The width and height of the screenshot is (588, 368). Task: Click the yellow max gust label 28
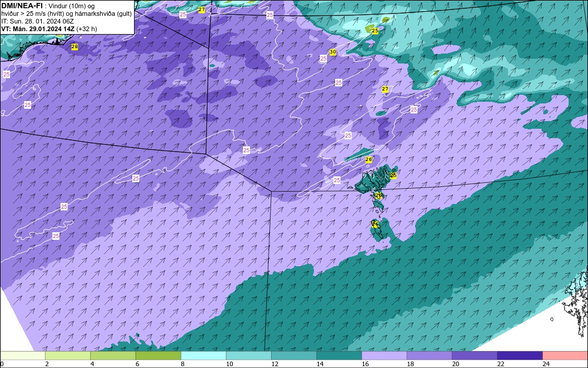point(75,47)
